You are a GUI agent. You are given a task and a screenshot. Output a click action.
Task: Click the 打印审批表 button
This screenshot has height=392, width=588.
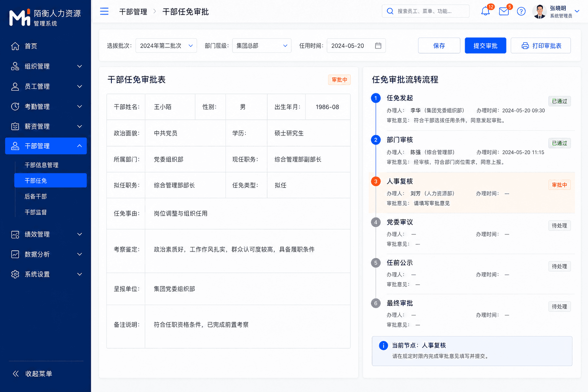tap(541, 46)
